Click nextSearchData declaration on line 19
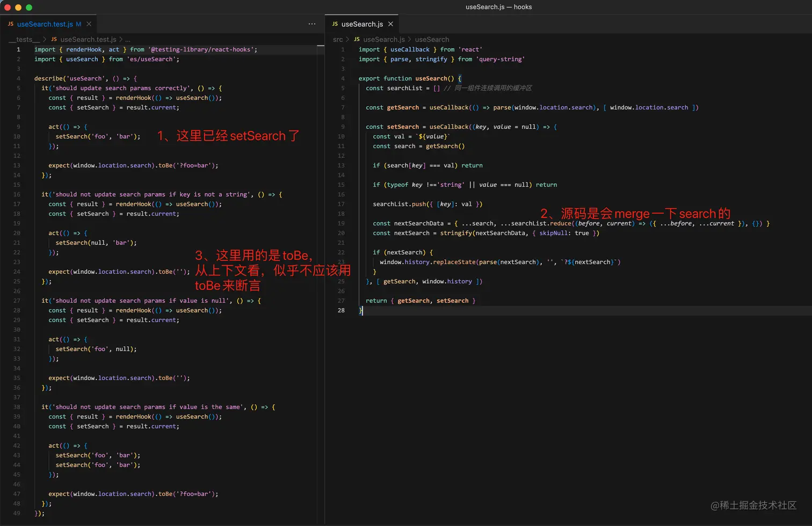Screen dimensions: 812x526 [571, 223]
